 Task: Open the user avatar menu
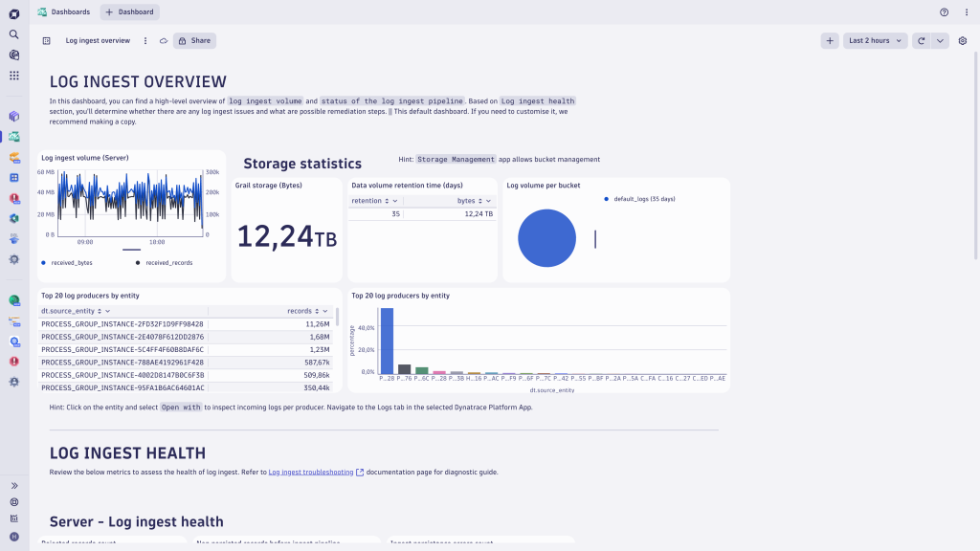point(13,537)
